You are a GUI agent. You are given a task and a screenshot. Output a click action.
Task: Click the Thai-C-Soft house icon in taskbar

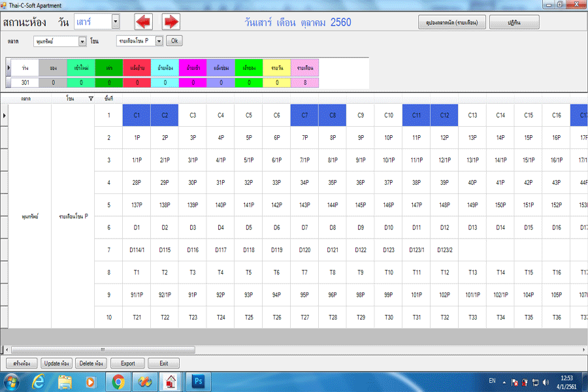click(x=171, y=381)
